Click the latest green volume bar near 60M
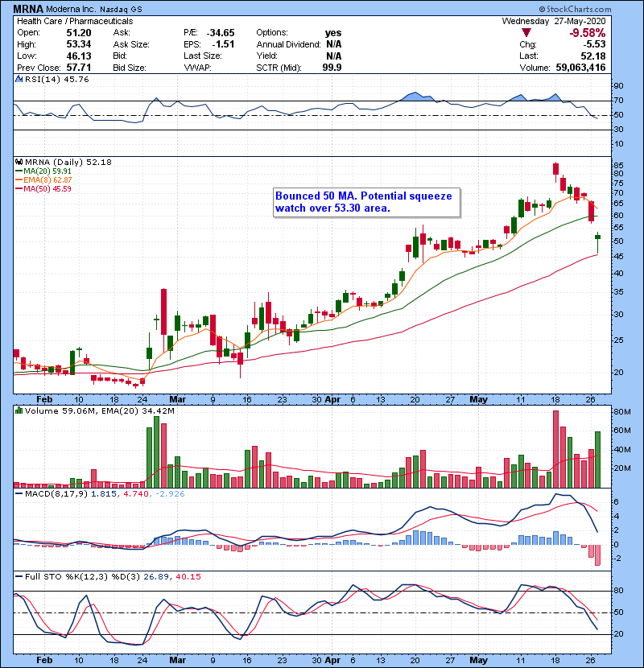 pos(597,460)
